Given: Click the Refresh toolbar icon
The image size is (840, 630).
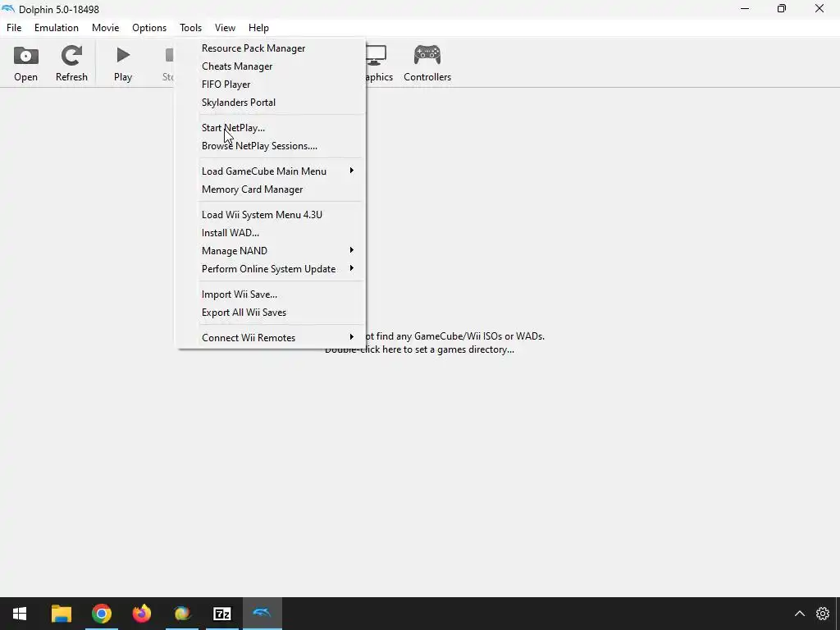Looking at the screenshot, I should 71,56.
